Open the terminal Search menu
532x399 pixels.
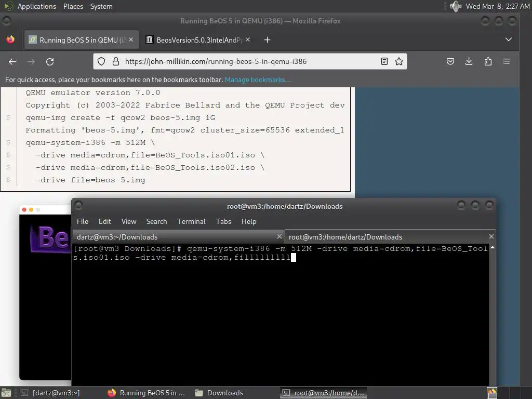coord(156,221)
